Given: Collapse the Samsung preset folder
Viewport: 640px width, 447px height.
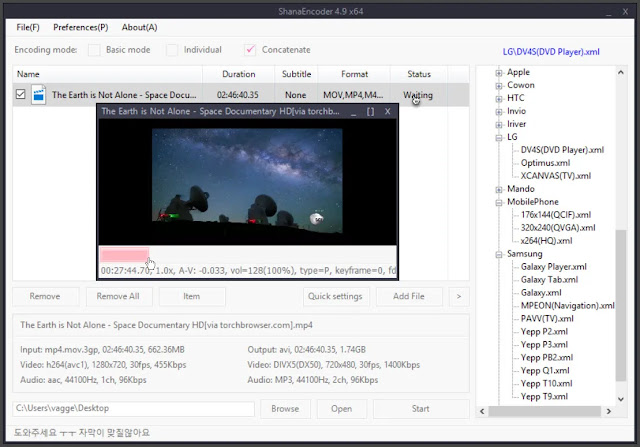Looking at the screenshot, I should pyautogui.click(x=498, y=254).
